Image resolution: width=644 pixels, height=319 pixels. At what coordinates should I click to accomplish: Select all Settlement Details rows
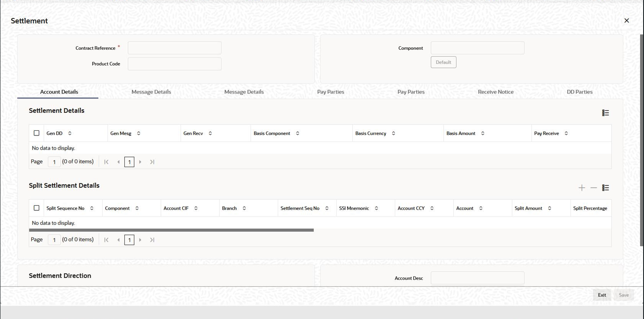point(36,133)
